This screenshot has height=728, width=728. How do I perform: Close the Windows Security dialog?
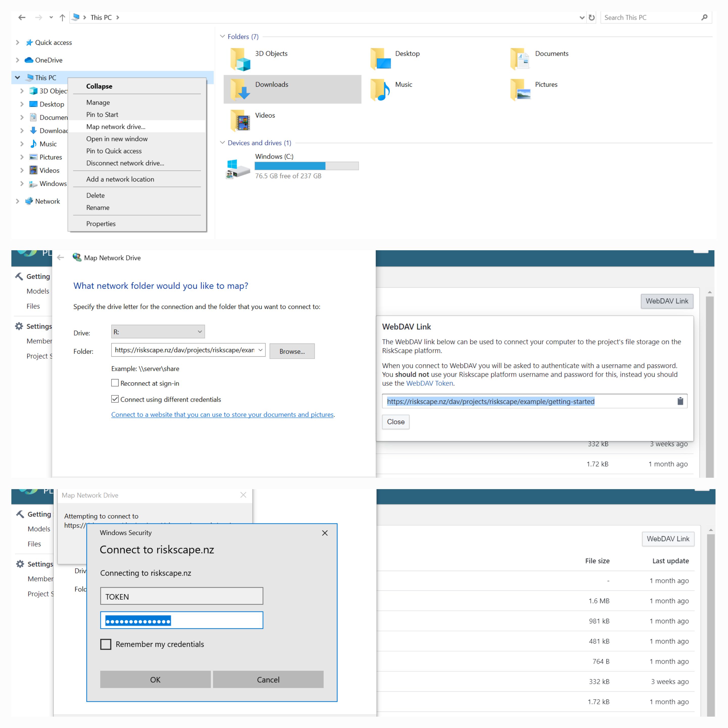[x=325, y=533]
